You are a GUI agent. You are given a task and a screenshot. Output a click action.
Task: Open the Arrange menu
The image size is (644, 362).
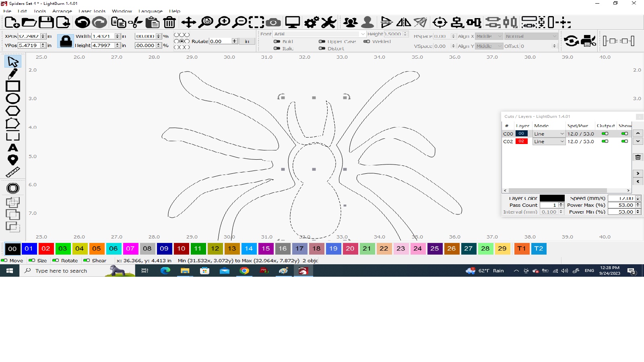coord(62,11)
